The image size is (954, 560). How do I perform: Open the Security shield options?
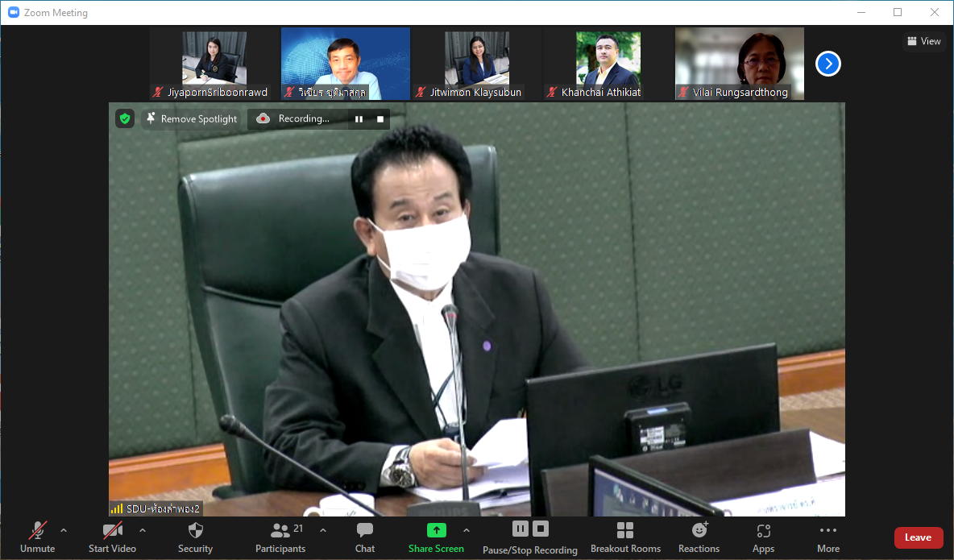pyautogui.click(x=195, y=537)
